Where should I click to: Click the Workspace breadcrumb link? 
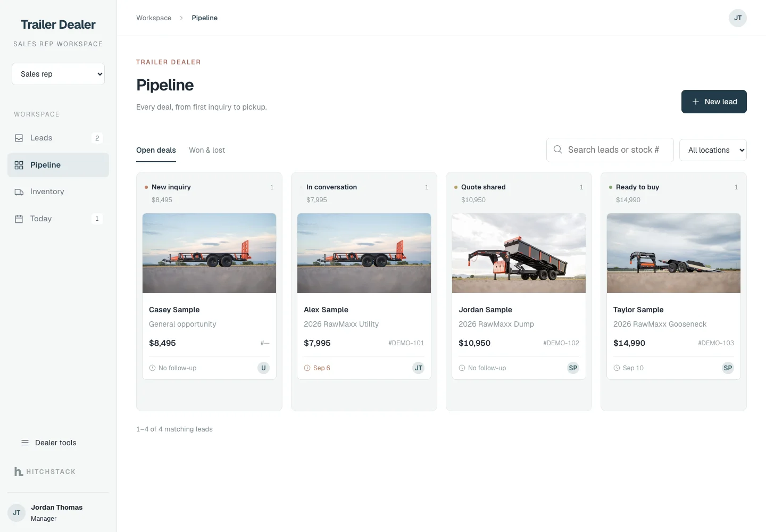[x=154, y=18]
